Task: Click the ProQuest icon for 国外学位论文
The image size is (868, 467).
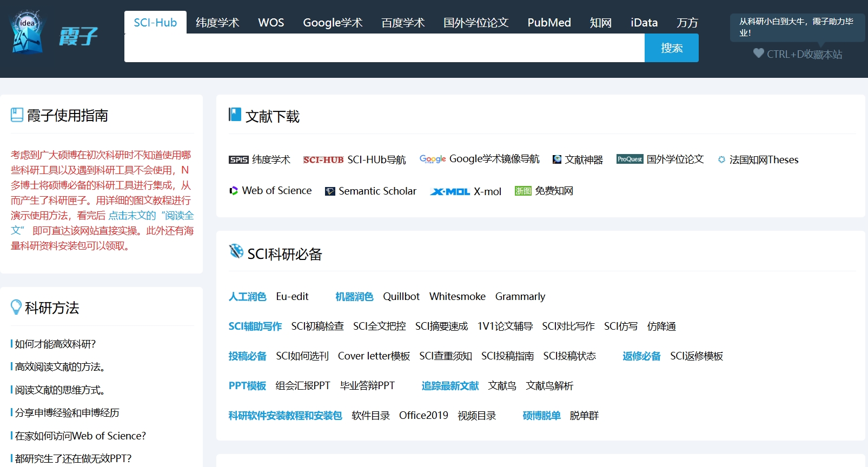Action: 630,159
